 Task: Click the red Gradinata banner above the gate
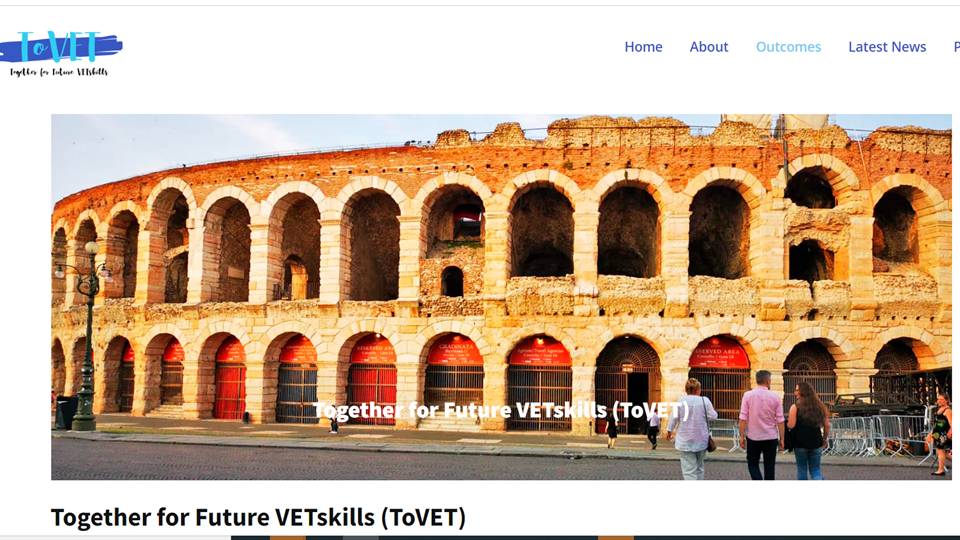click(454, 351)
